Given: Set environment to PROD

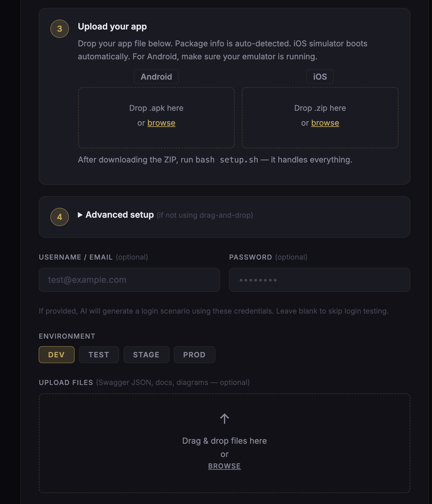Looking at the screenshot, I should click(194, 355).
